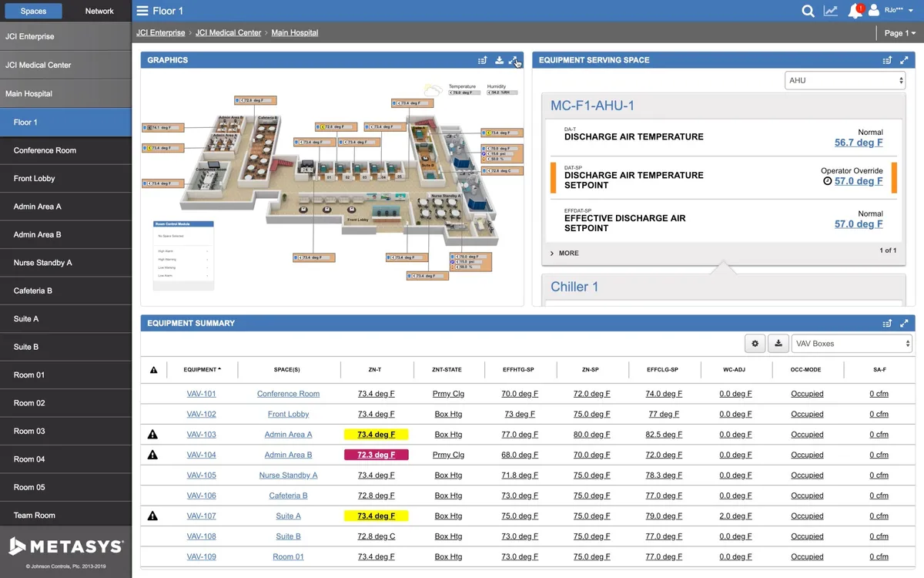Click the operator override clock icon
The height and width of the screenshot is (578, 924).
(x=828, y=181)
